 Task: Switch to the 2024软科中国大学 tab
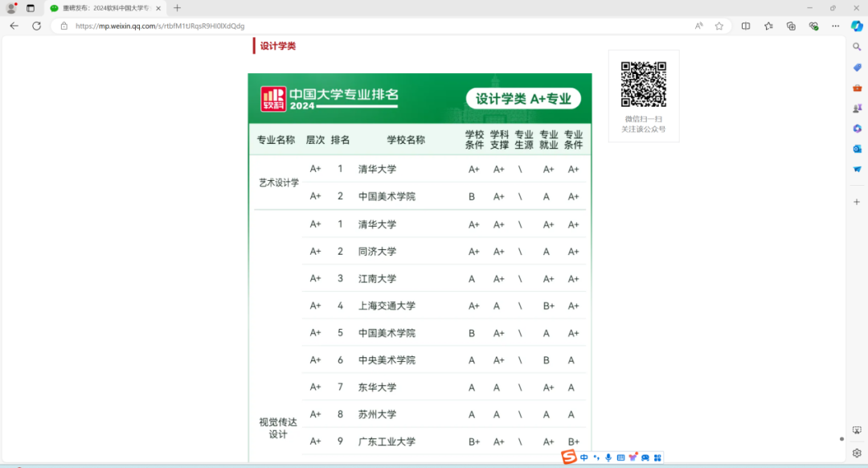pos(104,8)
